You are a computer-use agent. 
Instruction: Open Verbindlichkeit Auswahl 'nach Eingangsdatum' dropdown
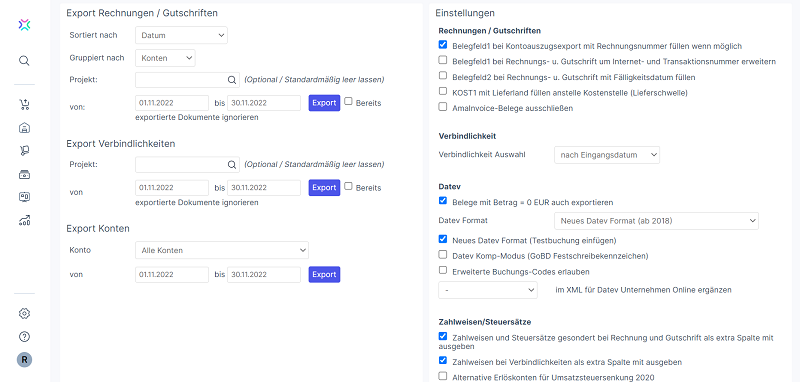pos(607,155)
